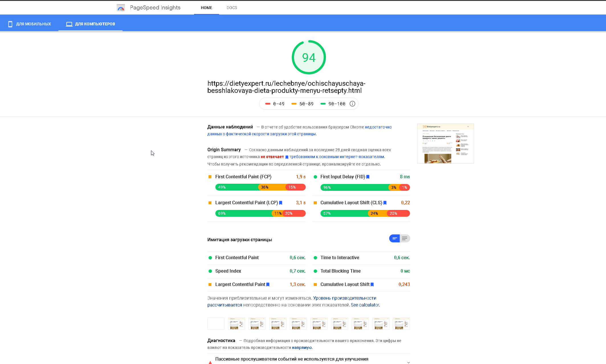Screen dimensions: 606x364
Task: Follow the core web vitals requirements link
Action: (x=336, y=157)
